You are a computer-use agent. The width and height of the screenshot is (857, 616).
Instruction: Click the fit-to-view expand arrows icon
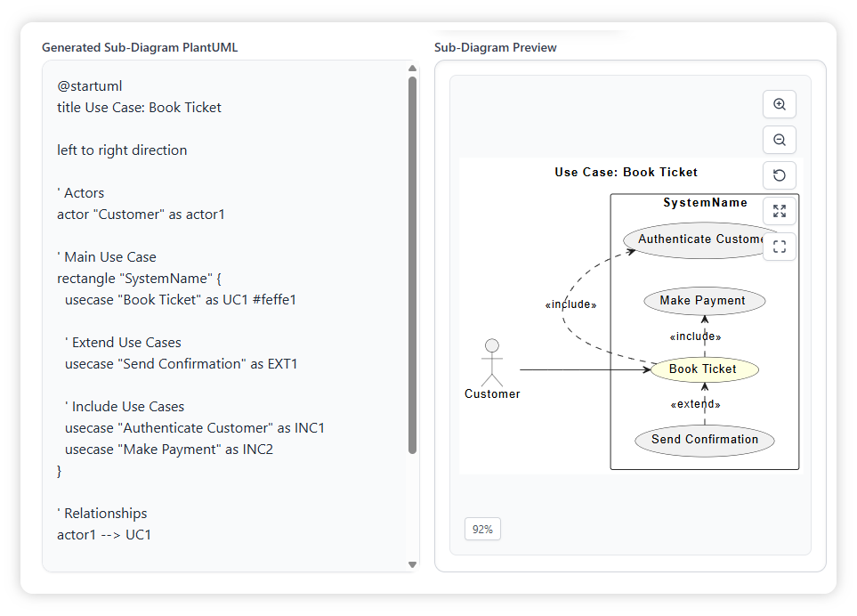779,211
